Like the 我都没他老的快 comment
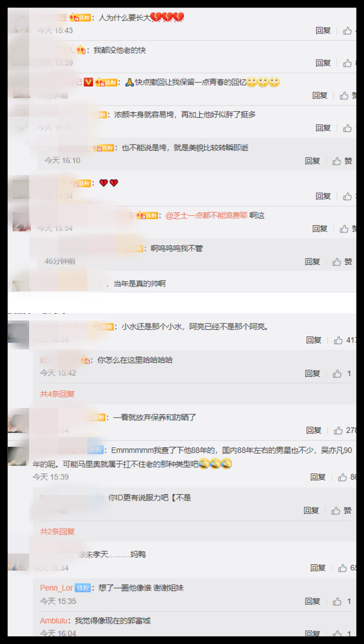Image resolution: width=364 pixels, height=644 pixels. 347,63
